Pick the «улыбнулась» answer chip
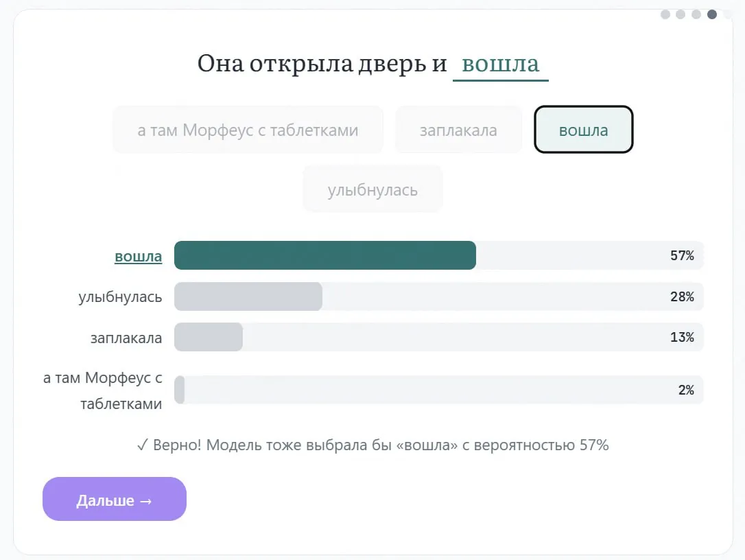 [372, 189]
